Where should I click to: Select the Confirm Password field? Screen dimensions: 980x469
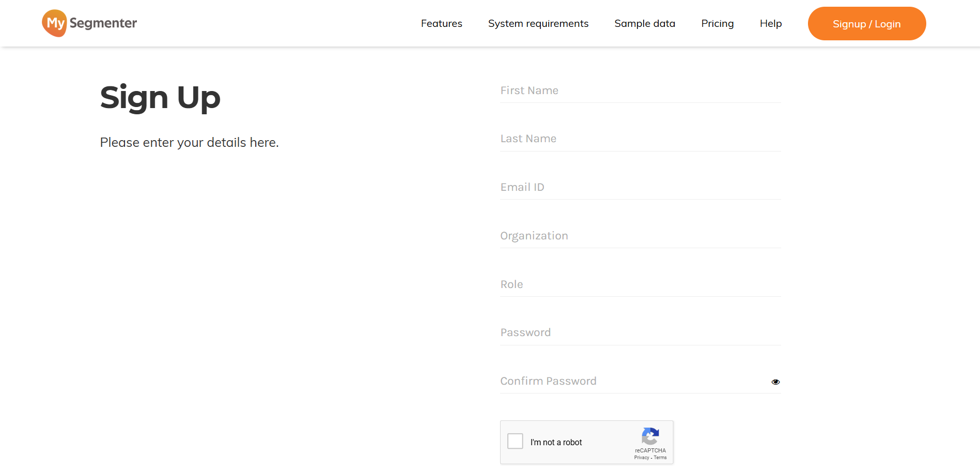[630, 382]
